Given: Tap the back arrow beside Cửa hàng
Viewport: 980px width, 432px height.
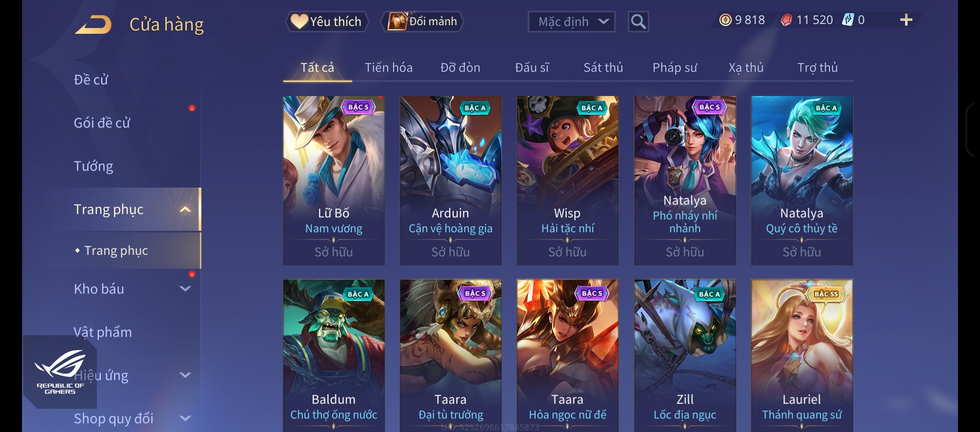Looking at the screenshot, I should coord(93,24).
